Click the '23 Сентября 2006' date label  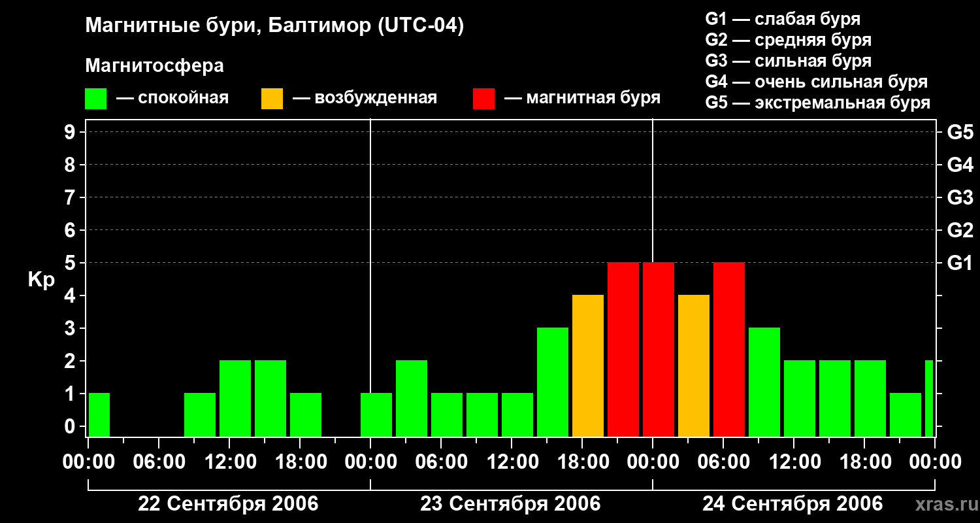click(511, 504)
